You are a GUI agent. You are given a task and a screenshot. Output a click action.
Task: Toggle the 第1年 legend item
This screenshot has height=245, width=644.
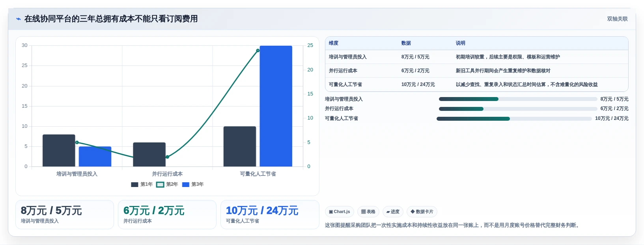coord(142,184)
